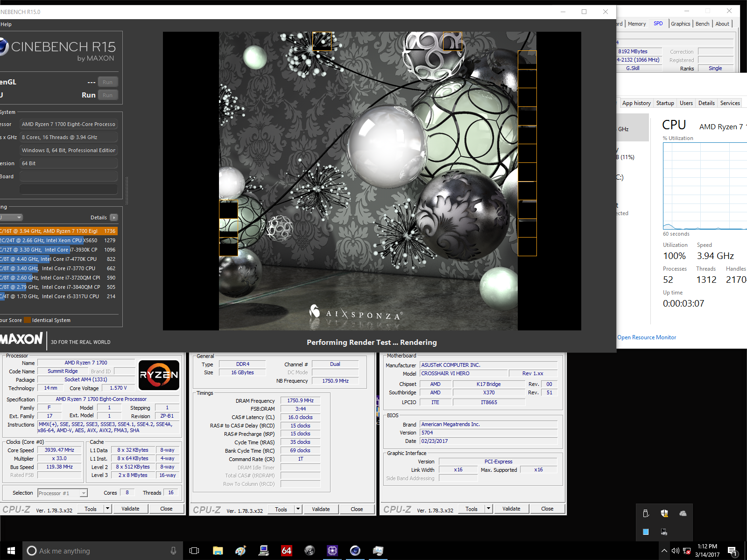Click the Cinebench panel splitter grip
The image size is (747, 560).
[x=127, y=190]
